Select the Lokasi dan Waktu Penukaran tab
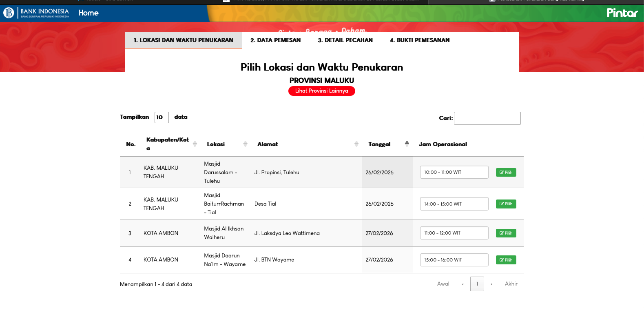Screen dimensions: 644x317 point(184,40)
